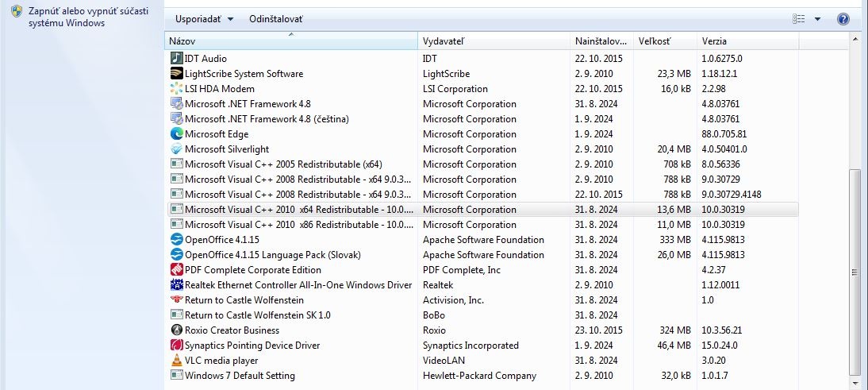Click the vertical scrollbar thumb
Screen dimensions: 868x390
point(855,270)
